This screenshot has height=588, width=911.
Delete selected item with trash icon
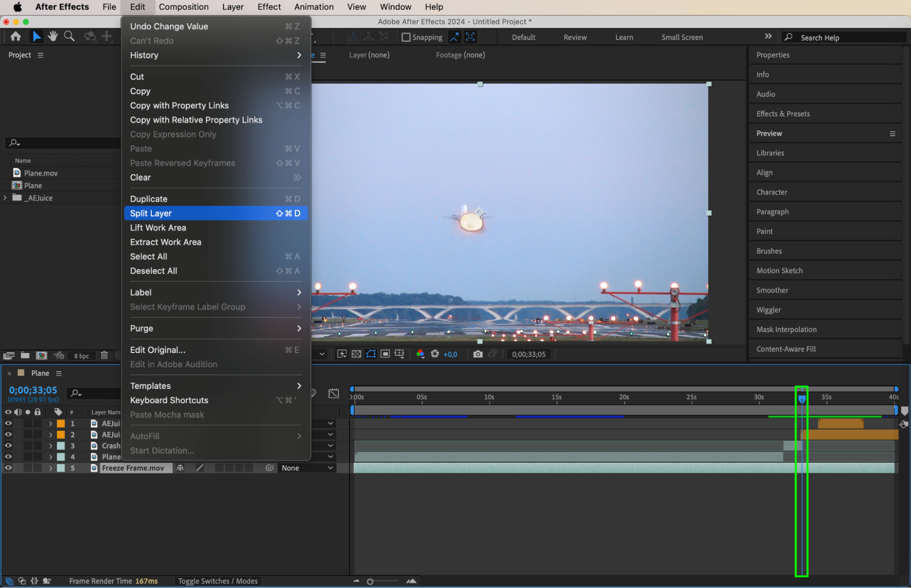(x=104, y=355)
